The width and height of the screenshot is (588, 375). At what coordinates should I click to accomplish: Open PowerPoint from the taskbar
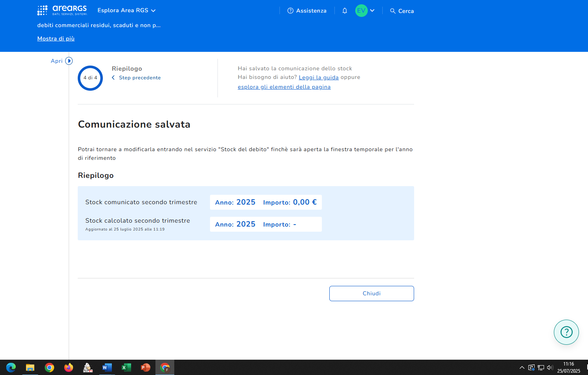[145, 368]
